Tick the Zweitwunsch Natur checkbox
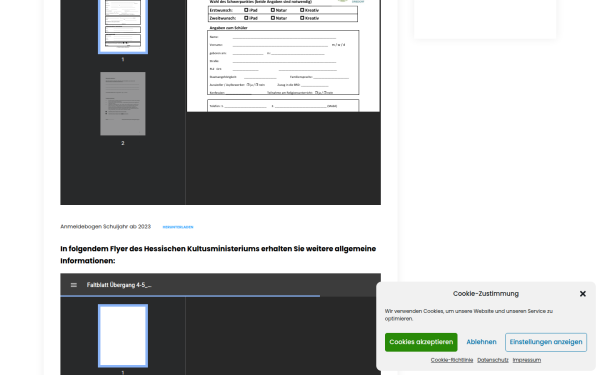Viewport: 600px width, 375px height. click(273, 18)
